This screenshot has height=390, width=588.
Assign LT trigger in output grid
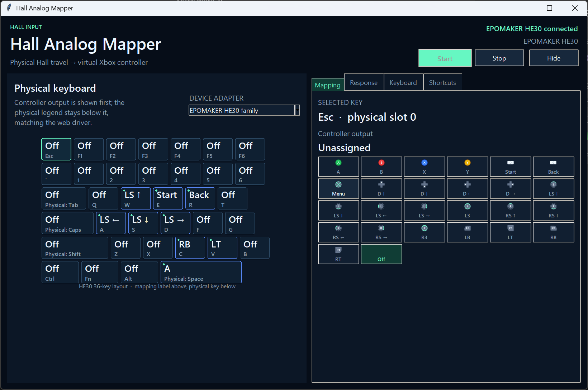point(511,232)
